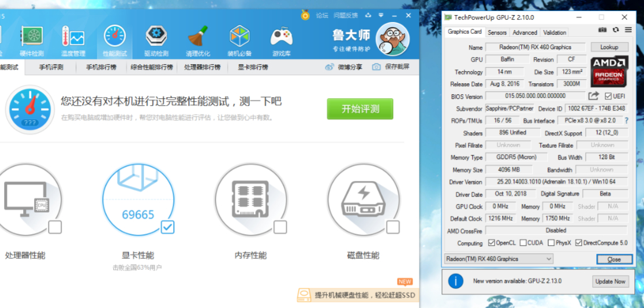644x308 pixels.
Task: Click the hard disk icon in bottom promo banner
Action: click(304, 295)
